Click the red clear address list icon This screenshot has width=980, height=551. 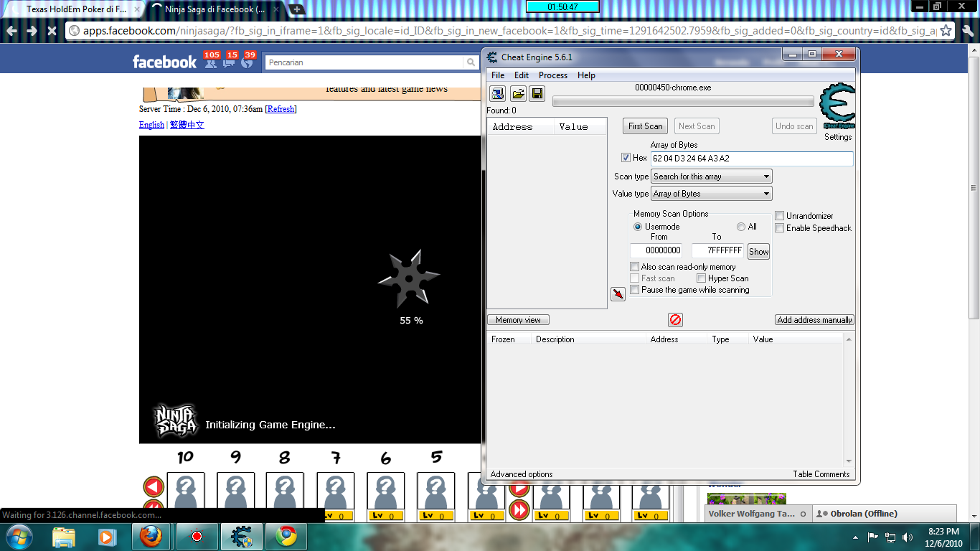[x=675, y=320]
